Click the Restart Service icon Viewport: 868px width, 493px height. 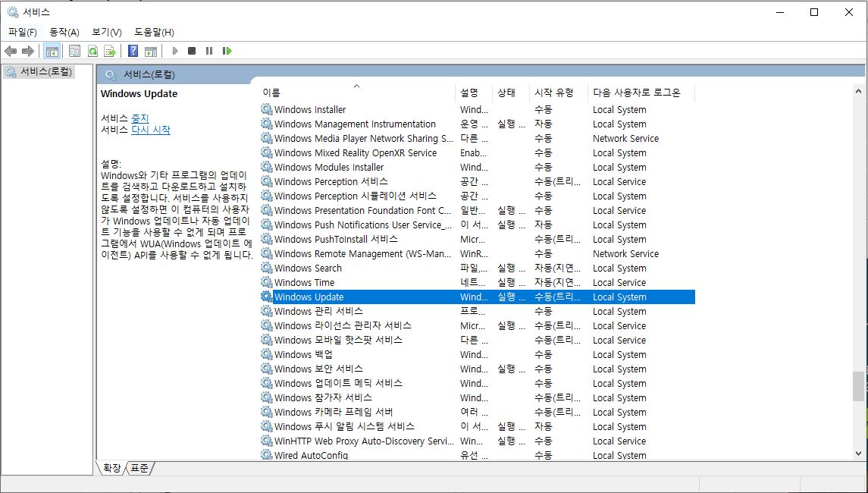(227, 51)
